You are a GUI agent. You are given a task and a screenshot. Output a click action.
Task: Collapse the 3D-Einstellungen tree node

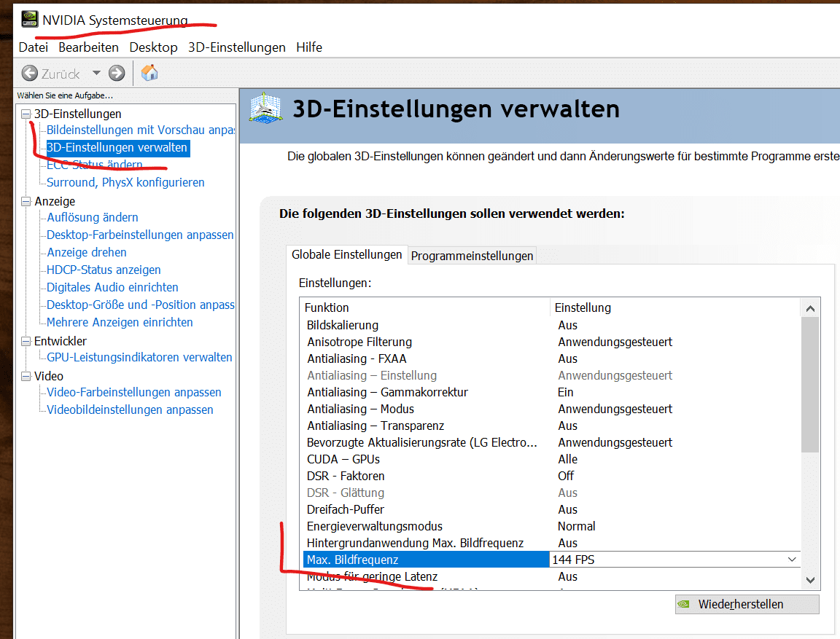coord(26,114)
